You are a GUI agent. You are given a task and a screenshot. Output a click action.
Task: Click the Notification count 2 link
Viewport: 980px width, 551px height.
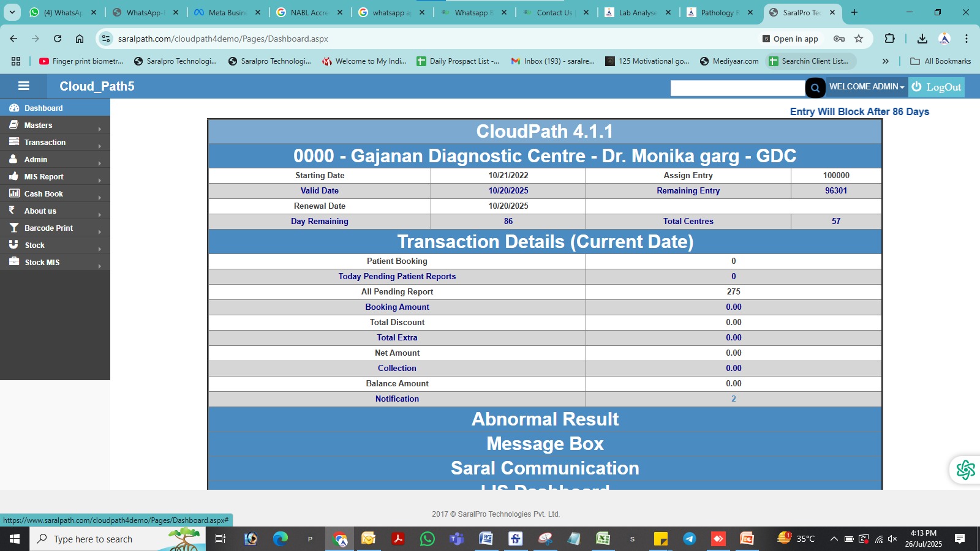click(734, 399)
